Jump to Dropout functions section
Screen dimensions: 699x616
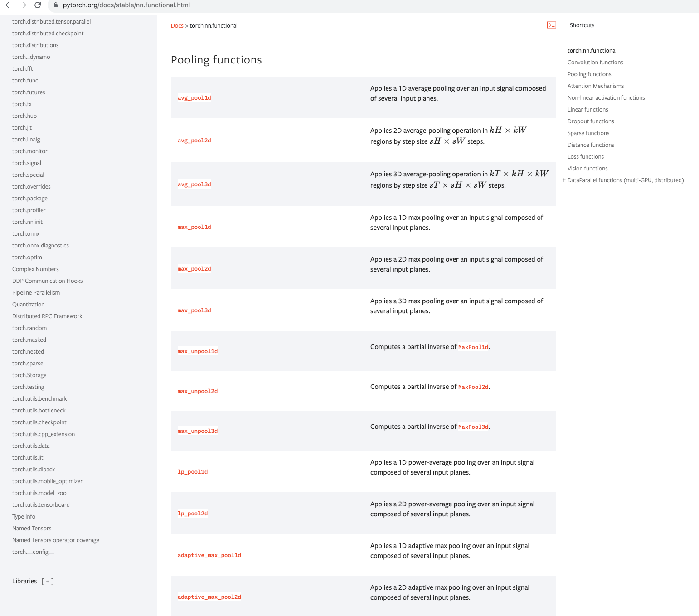(x=591, y=121)
